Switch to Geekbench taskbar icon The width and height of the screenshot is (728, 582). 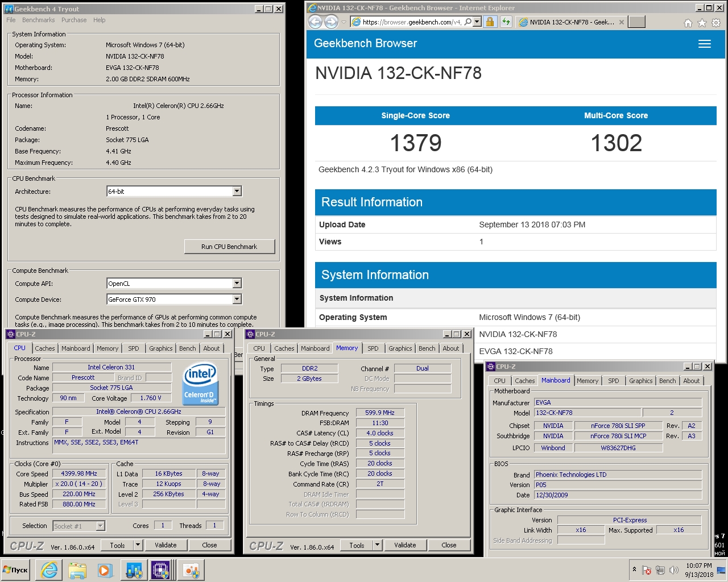click(x=134, y=570)
